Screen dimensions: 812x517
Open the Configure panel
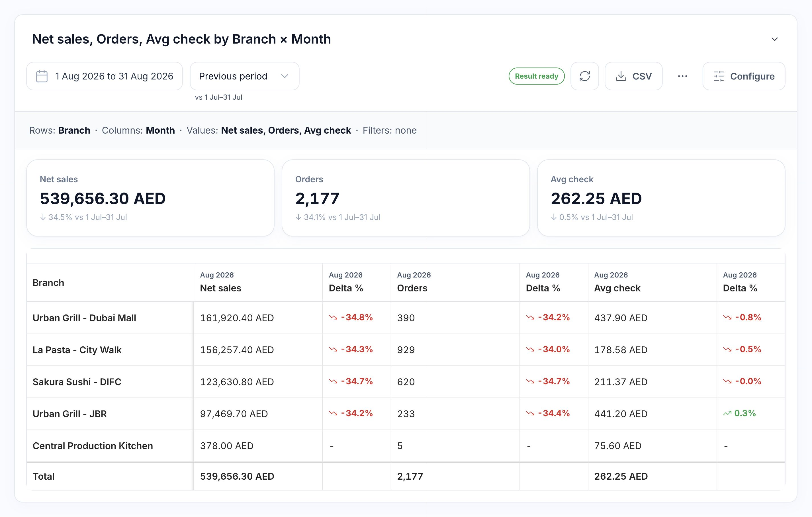click(x=744, y=76)
